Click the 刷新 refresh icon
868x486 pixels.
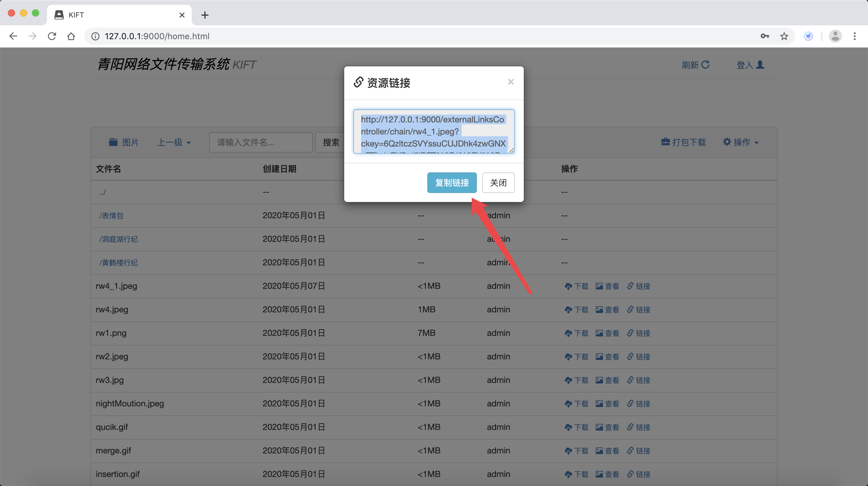coord(705,65)
